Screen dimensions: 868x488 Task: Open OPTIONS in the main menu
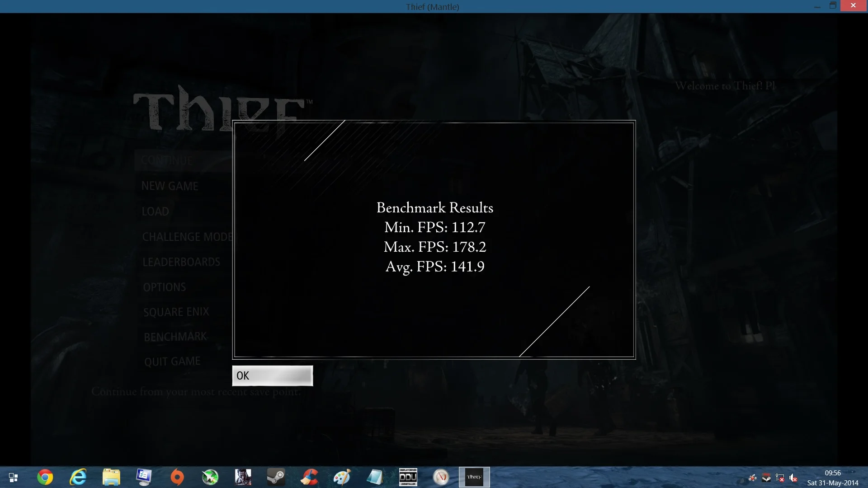(x=165, y=287)
